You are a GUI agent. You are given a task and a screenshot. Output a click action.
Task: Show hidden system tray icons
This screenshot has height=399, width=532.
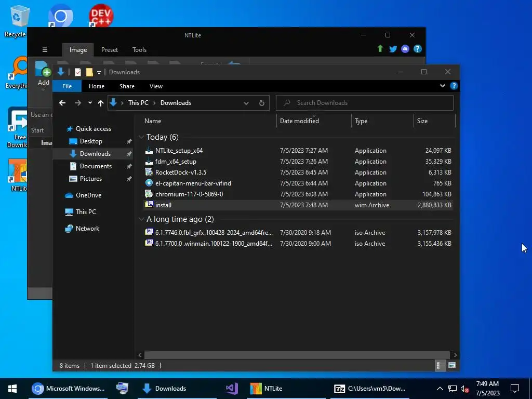tap(440, 389)
